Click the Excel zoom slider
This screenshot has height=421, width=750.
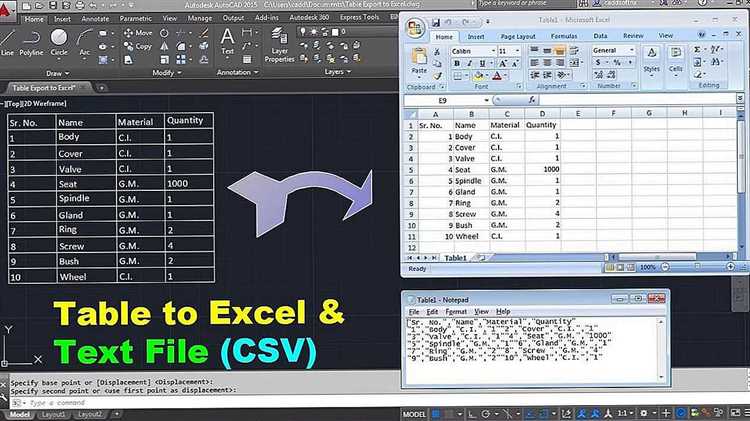coord(697,266)
